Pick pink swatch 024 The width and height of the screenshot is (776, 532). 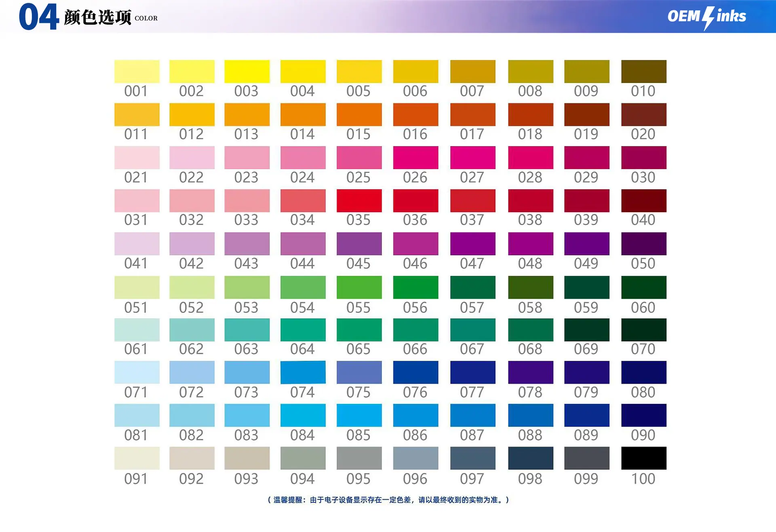(x=303, y=158)
